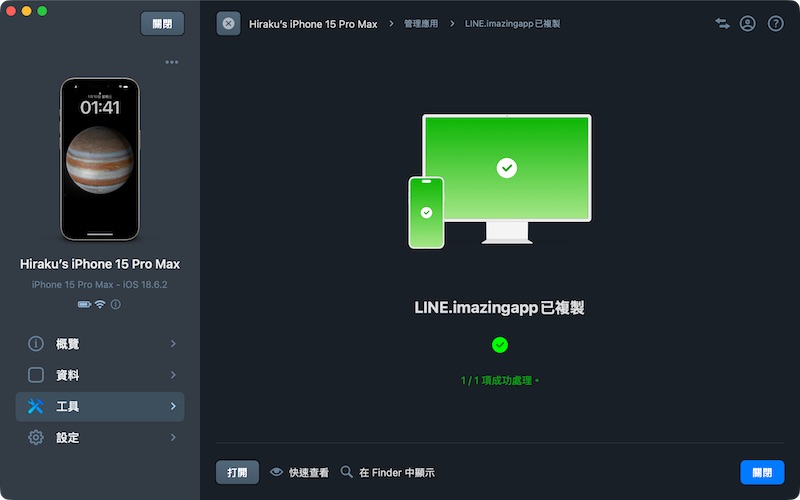Screen dimensions: 800x500
Task: Open the account profile icon
Action: pos(747,23)
